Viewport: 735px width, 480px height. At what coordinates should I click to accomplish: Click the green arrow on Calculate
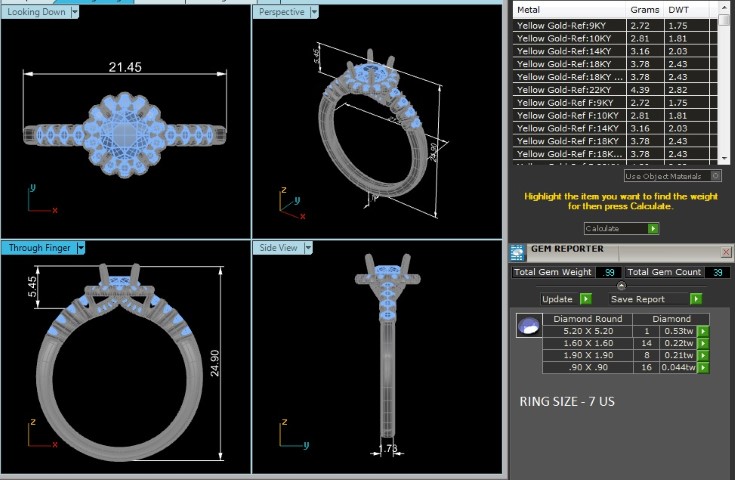pos(653,228)
